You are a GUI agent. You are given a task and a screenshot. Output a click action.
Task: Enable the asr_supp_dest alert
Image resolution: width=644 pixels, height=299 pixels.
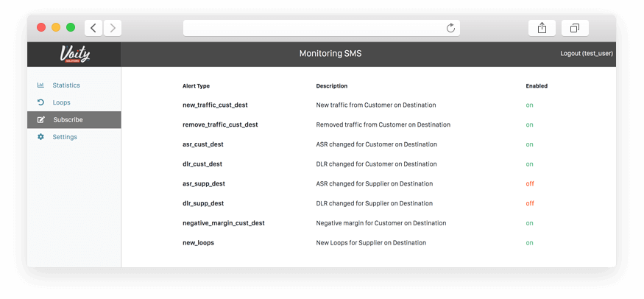(529, 183)
